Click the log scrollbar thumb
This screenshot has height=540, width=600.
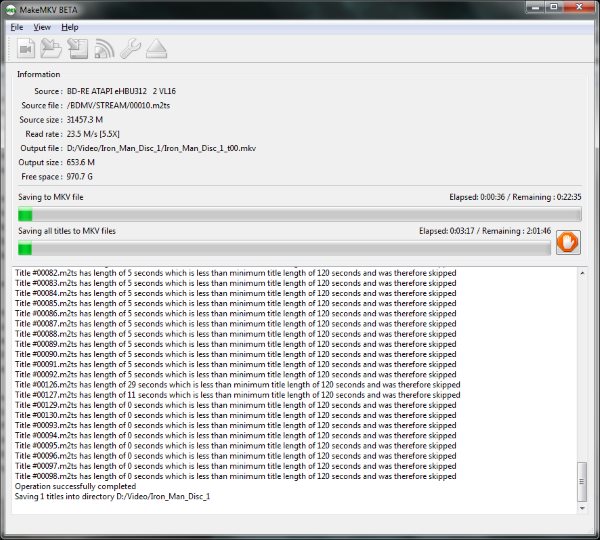click(x=582, y=481)
